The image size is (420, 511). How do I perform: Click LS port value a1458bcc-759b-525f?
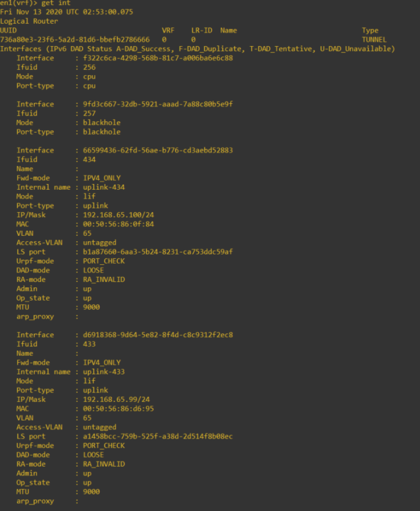(x=158, y=437)
